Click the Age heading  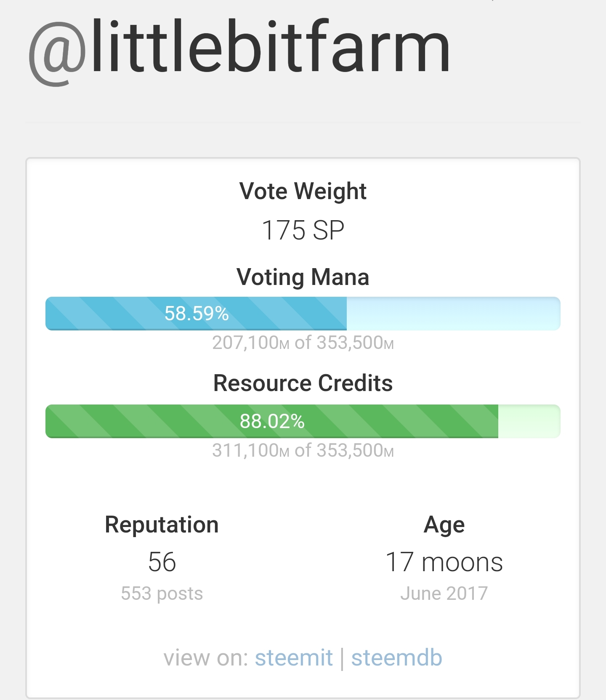pyautogui.click(x=444, y=525)
